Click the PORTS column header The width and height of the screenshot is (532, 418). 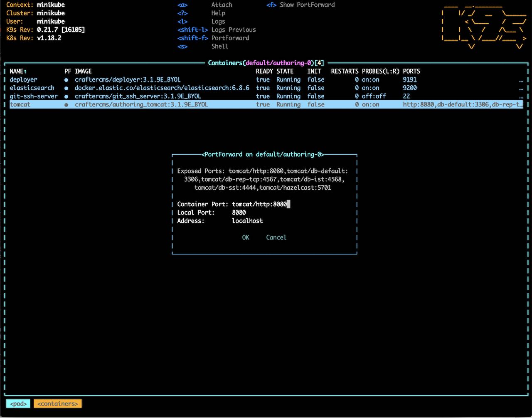(x=411, y=71)
